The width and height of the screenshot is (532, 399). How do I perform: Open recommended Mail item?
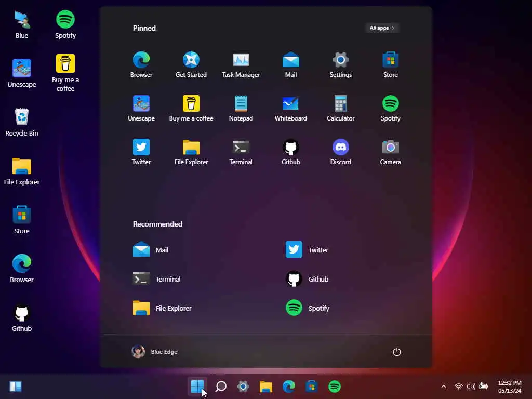click(x=151, y=250)
